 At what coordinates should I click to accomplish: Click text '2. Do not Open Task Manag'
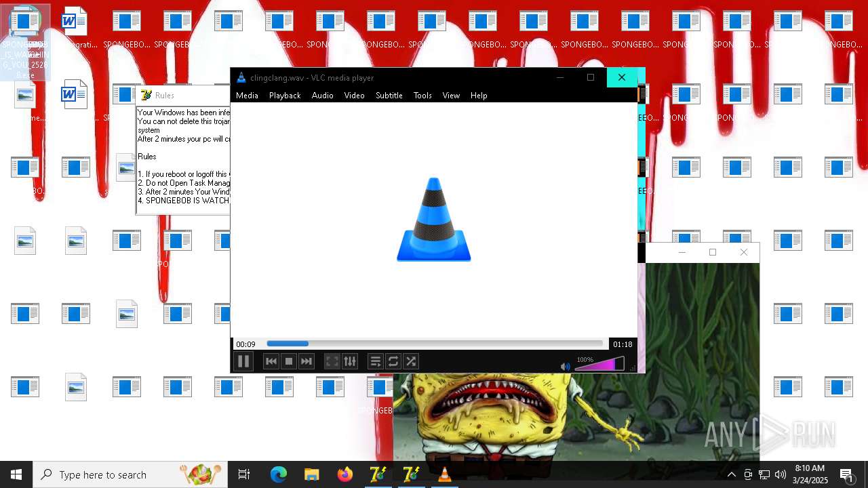point(184,183)
